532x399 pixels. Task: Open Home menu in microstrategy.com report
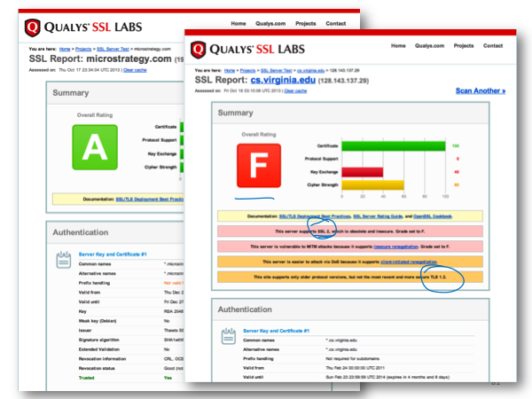tap(239, 23)
